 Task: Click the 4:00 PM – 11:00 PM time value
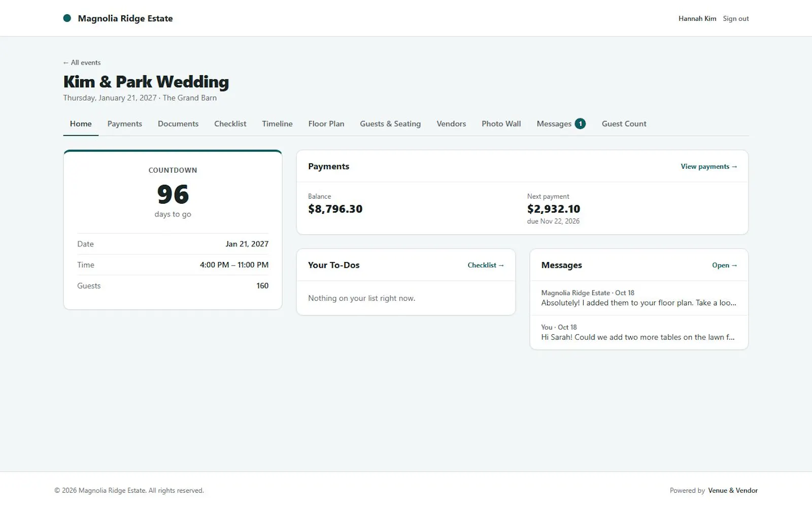coord(234,265)
